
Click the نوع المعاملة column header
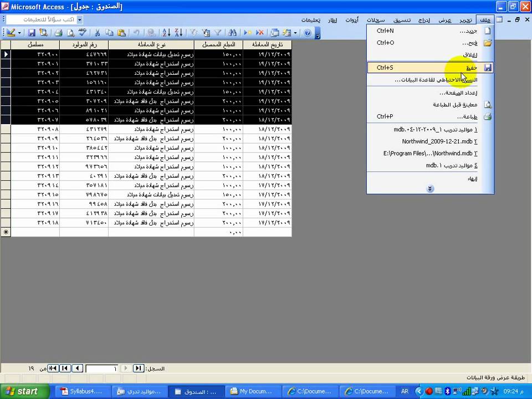point(151,44)
